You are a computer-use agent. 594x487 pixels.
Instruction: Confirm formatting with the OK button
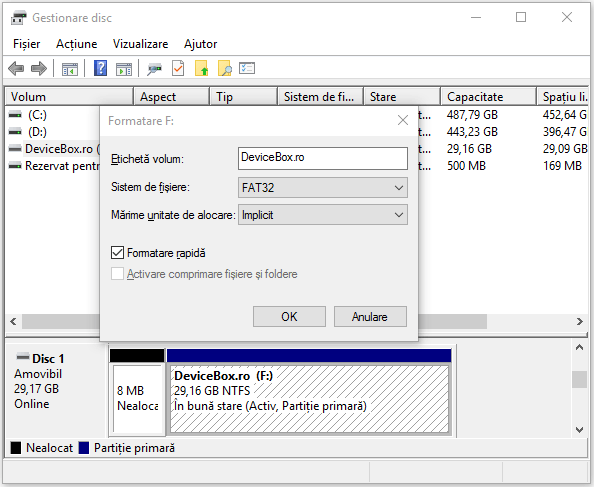pyautogui.click(x=289, y=317)
